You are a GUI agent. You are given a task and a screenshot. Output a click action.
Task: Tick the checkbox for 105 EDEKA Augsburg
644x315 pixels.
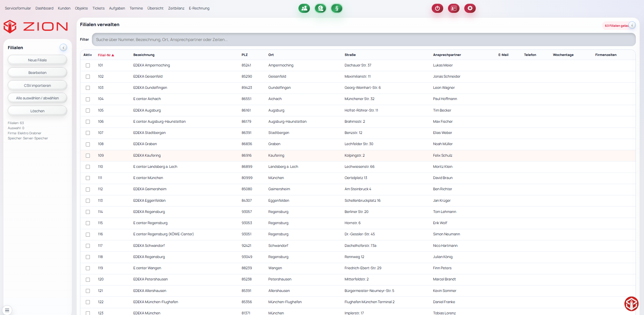click(88, 111)
